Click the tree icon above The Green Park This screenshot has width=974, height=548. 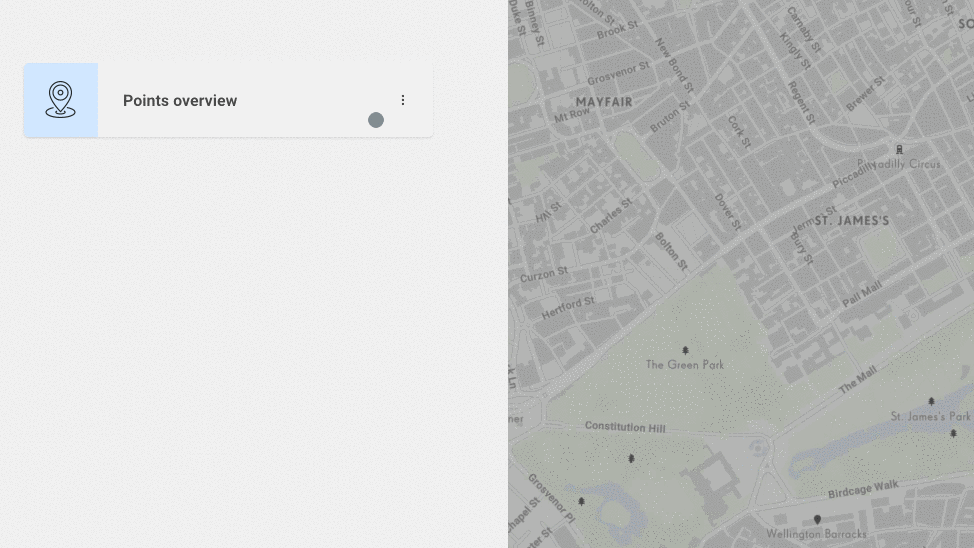click(685, 351)
